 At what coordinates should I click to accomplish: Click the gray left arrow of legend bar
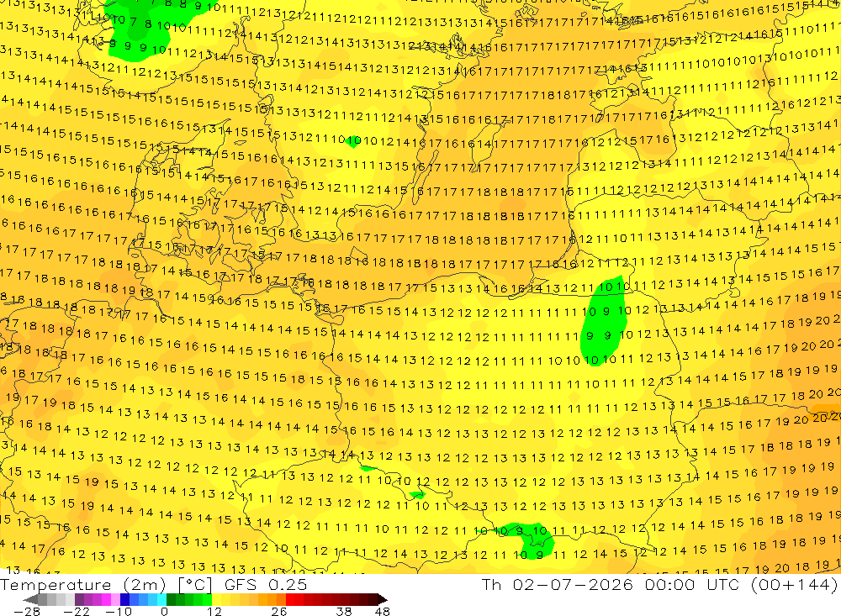(x=30, y=599)
